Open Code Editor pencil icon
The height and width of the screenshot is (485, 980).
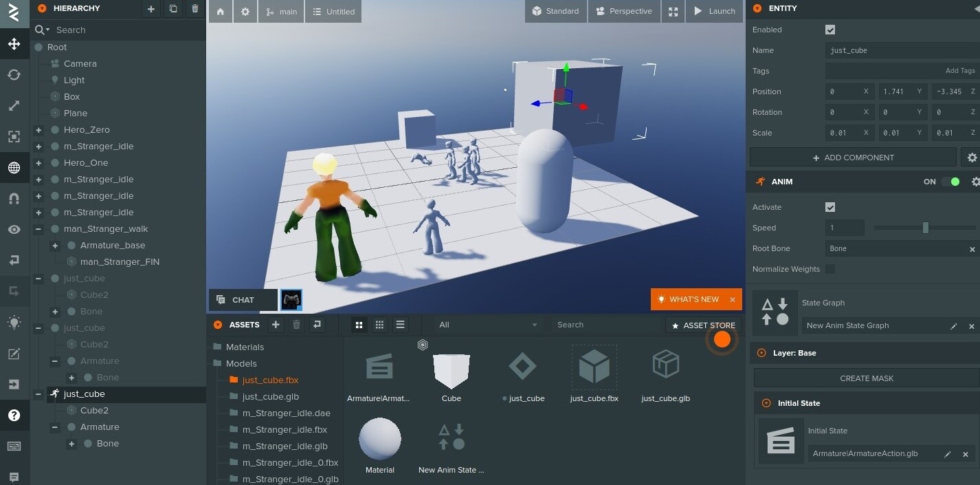click(x=14, y=354)
